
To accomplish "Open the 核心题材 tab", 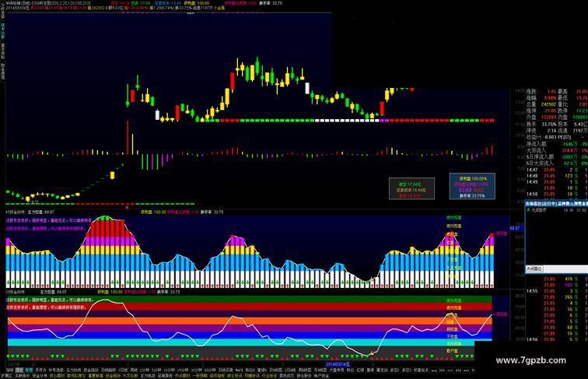I will 57,376.
